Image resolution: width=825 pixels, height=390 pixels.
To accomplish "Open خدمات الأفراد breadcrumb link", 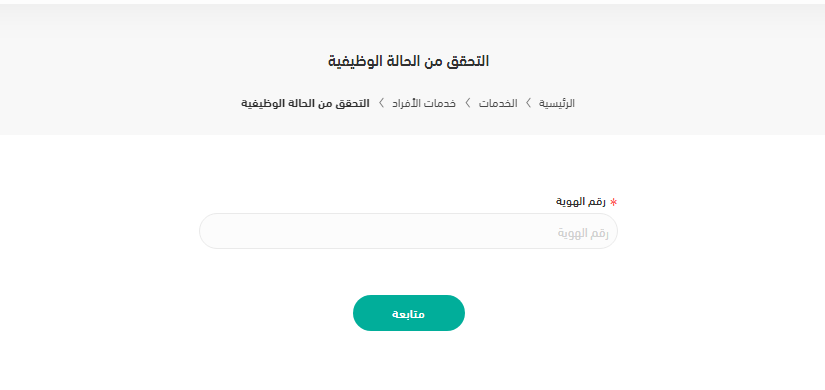I will (424, 103).
